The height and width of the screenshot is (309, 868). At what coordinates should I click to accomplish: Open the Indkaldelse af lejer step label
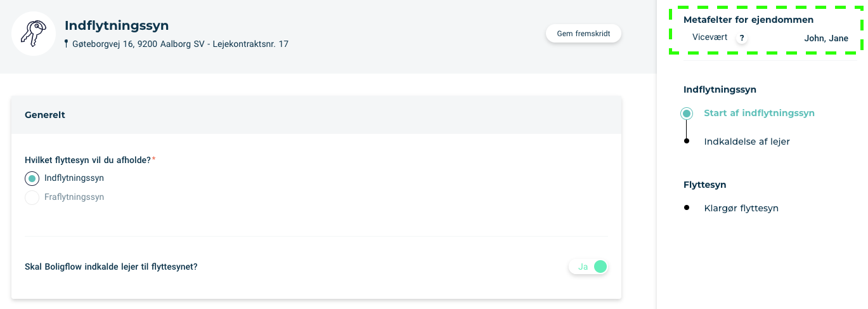[747, 141]
